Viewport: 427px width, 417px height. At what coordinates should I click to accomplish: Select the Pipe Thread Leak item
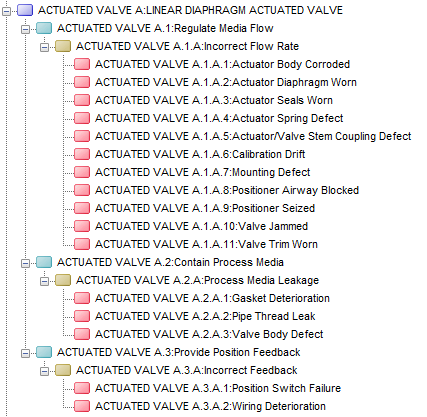(205, 316)
